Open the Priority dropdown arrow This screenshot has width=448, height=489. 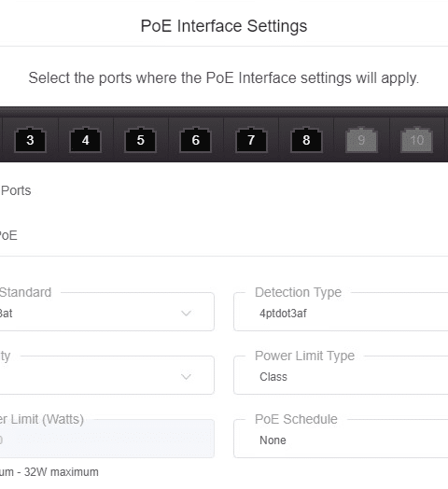point(187,377)
